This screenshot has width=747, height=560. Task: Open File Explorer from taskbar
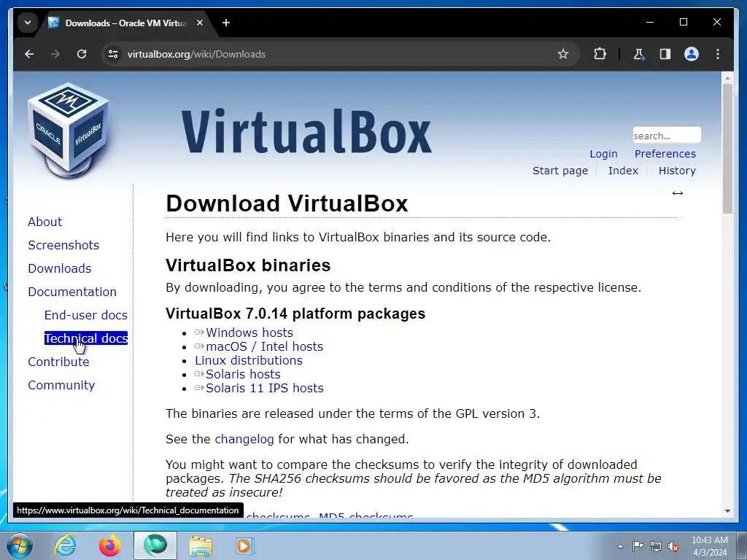coord(201,545)
